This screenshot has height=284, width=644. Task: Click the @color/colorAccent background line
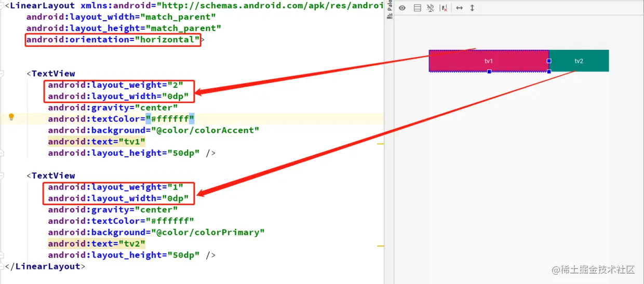tap(154, 130)
